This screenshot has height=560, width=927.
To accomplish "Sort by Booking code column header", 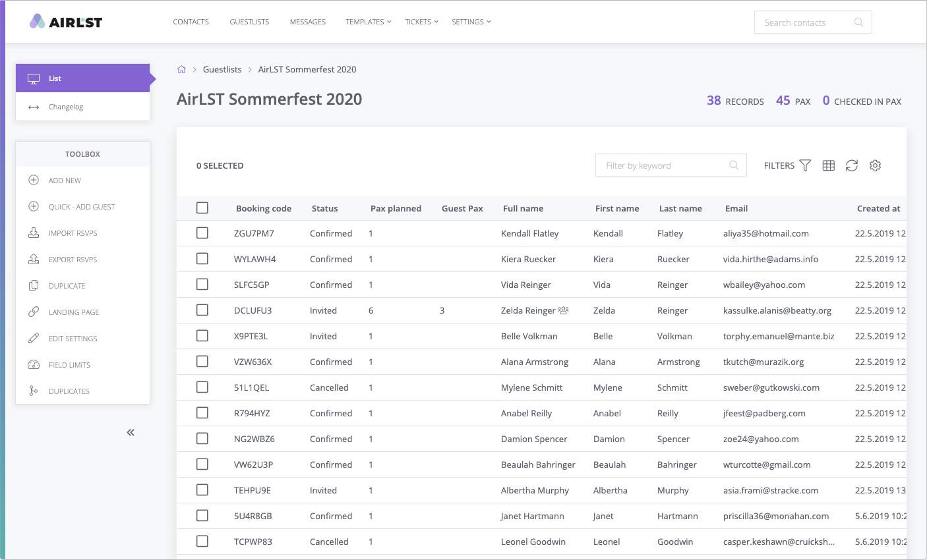I will 264,208.
